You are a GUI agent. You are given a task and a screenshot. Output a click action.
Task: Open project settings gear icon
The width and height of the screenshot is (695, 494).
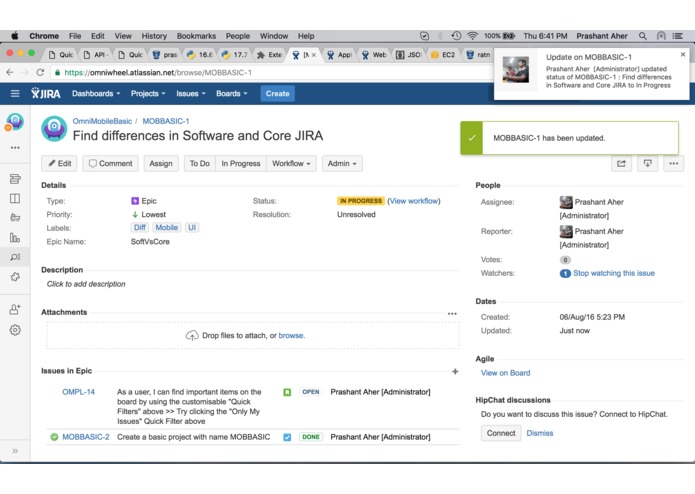point(15,330)
